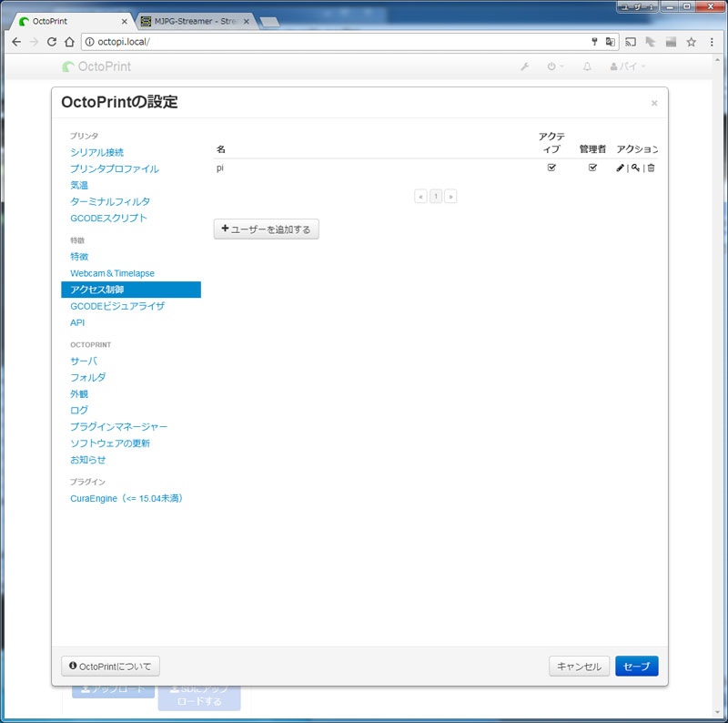This screenshot has width=728, height=723.
Task: Click the pi user name in the table
Action: click(220, 168)
